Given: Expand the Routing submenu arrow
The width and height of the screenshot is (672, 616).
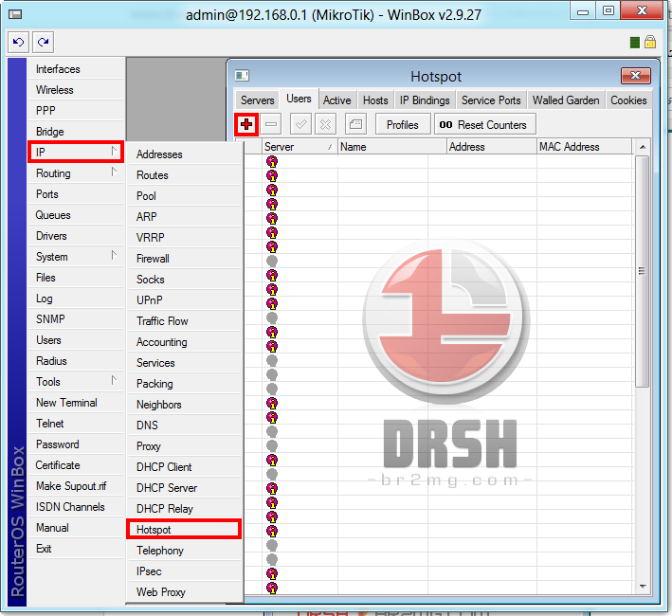Looking at the screenshot, I should [x=114, y=172].
